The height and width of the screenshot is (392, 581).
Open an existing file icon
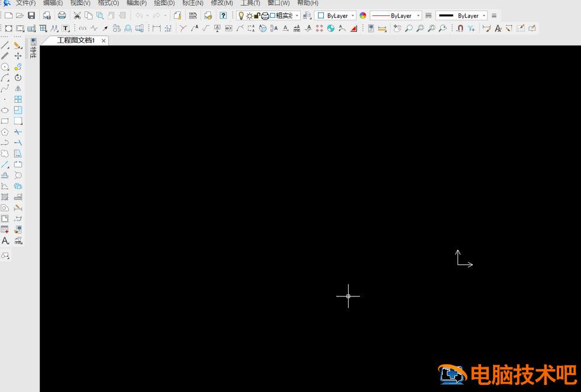[x=20, y=15]
